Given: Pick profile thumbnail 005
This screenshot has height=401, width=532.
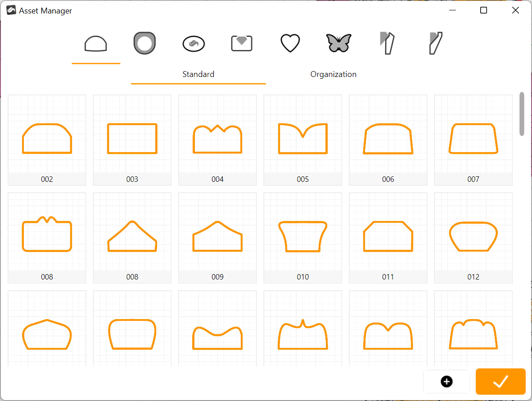Looking at the screenshot, I should tap(302, 140).
